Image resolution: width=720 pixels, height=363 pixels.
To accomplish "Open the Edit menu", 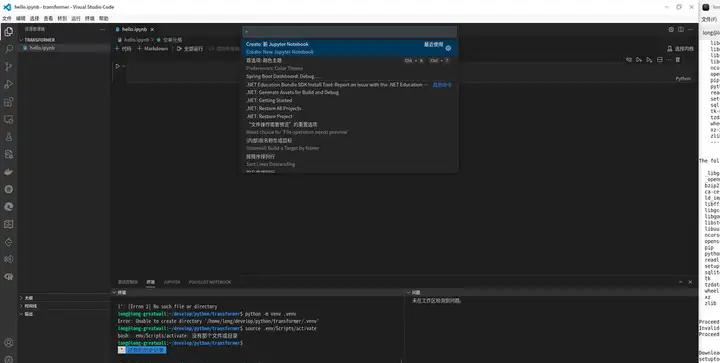I will click(21, 18).
